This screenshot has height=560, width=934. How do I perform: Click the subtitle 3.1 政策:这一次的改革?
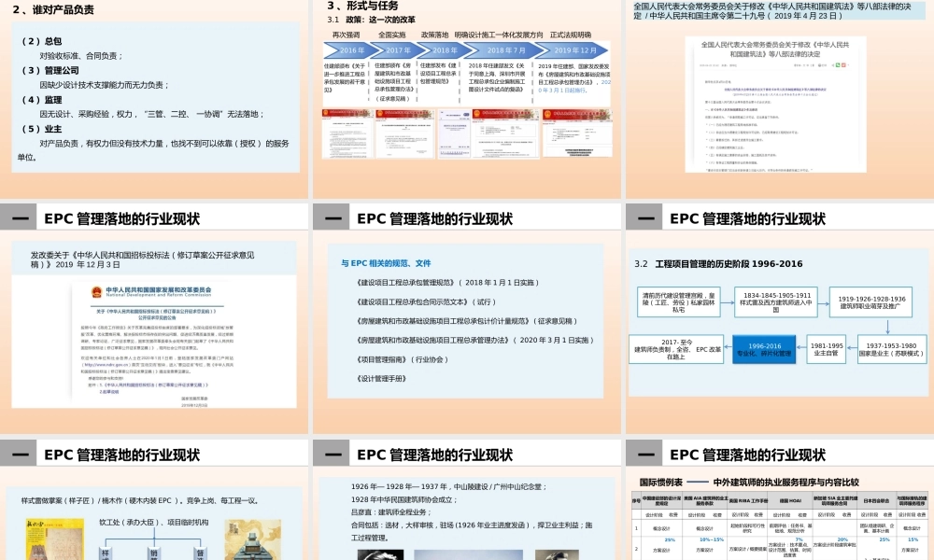pos(371,20)
